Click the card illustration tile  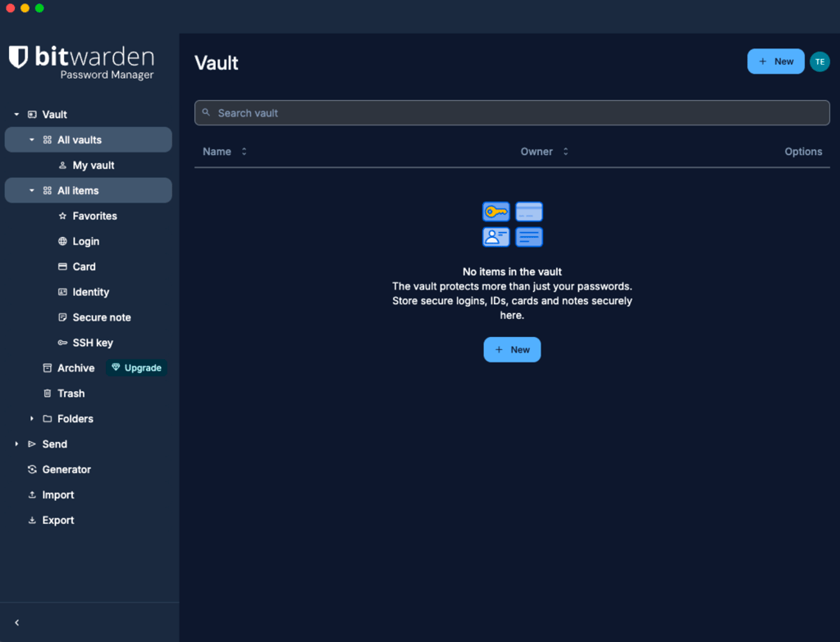[529, 212]
